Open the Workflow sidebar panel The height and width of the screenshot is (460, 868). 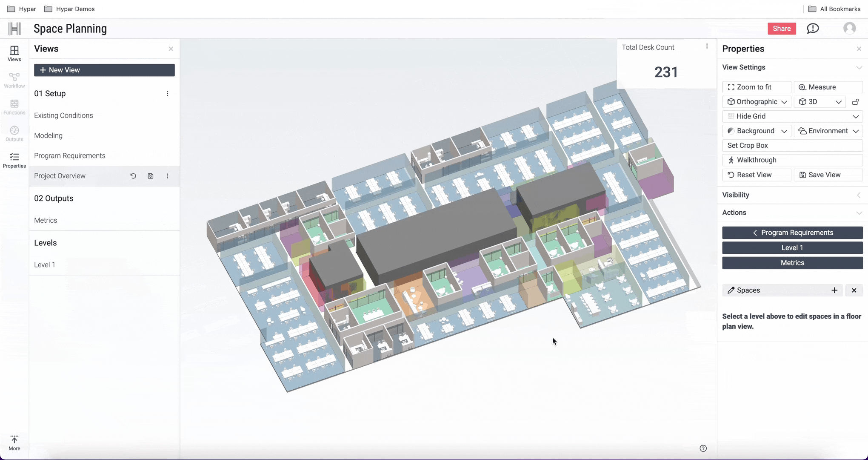pyautogui.click(x=14, y=80)
